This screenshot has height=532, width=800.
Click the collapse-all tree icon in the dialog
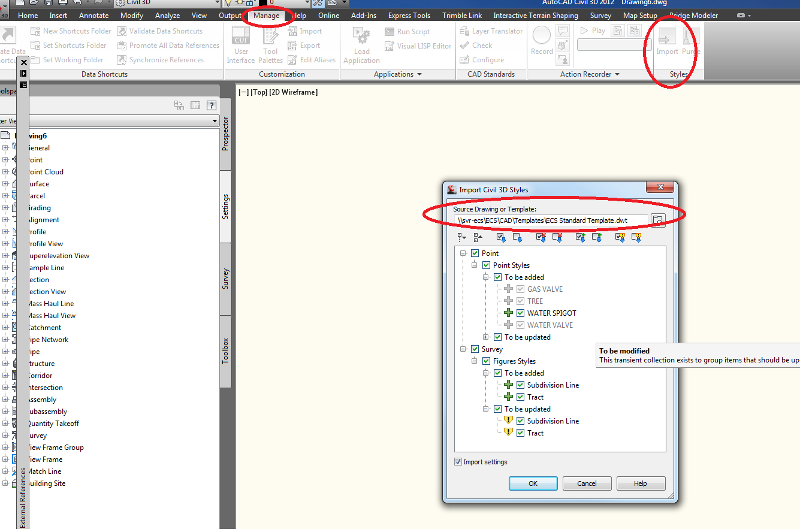click(x=477, y=237)
